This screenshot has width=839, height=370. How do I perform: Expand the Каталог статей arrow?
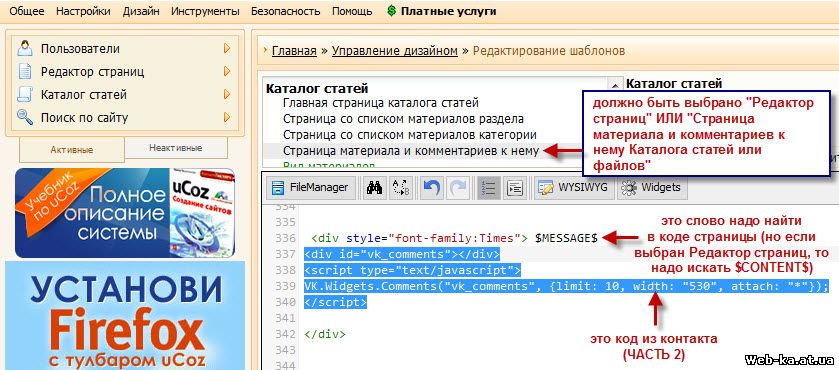click(227, 94)
